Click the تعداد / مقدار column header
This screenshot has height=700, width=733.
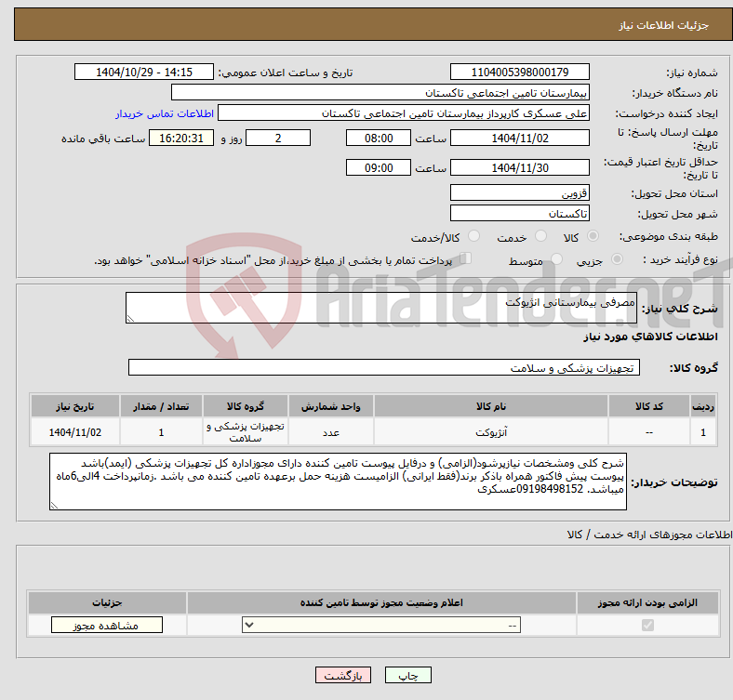pos(161,406)
